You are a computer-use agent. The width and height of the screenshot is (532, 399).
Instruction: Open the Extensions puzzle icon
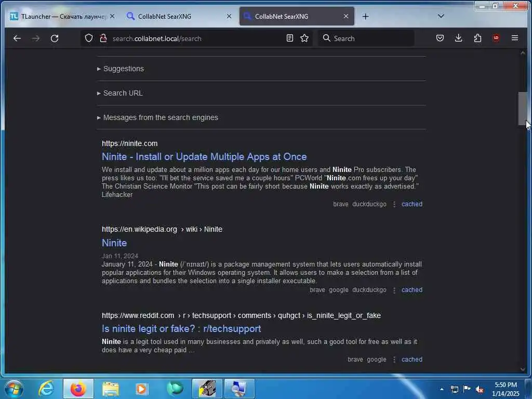click(x=477, y=38)
